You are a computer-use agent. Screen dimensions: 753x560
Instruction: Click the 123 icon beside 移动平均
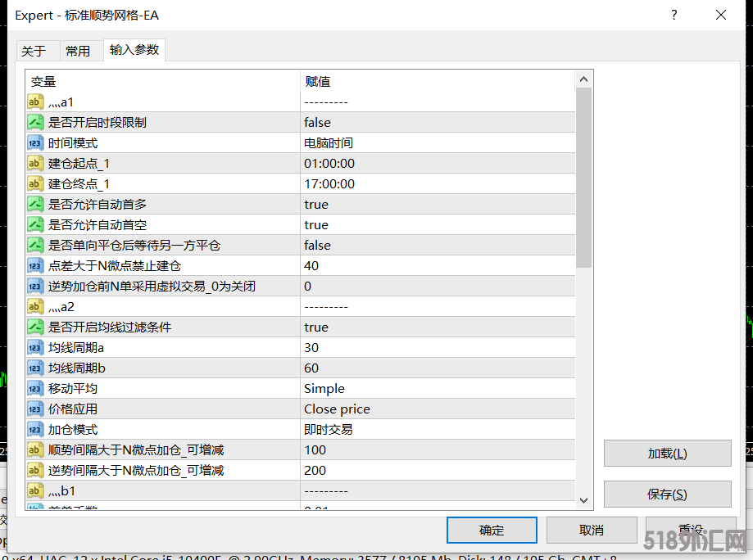click(34, 388)
